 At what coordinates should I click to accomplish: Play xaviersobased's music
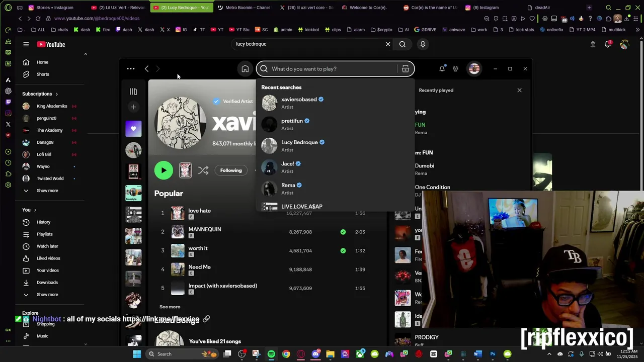point(164,170)
